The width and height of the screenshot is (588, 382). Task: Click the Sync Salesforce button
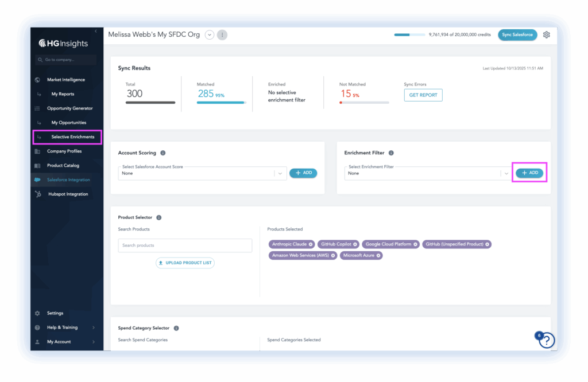517,35
